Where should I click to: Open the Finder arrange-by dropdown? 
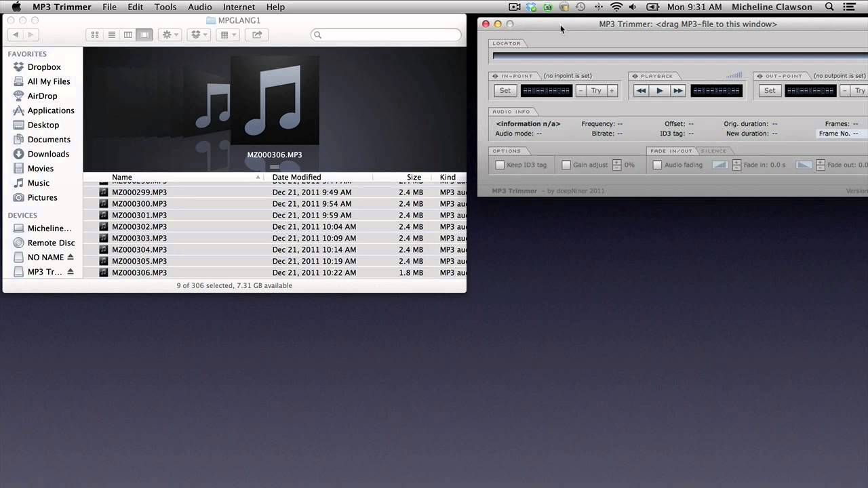point(228,35)
